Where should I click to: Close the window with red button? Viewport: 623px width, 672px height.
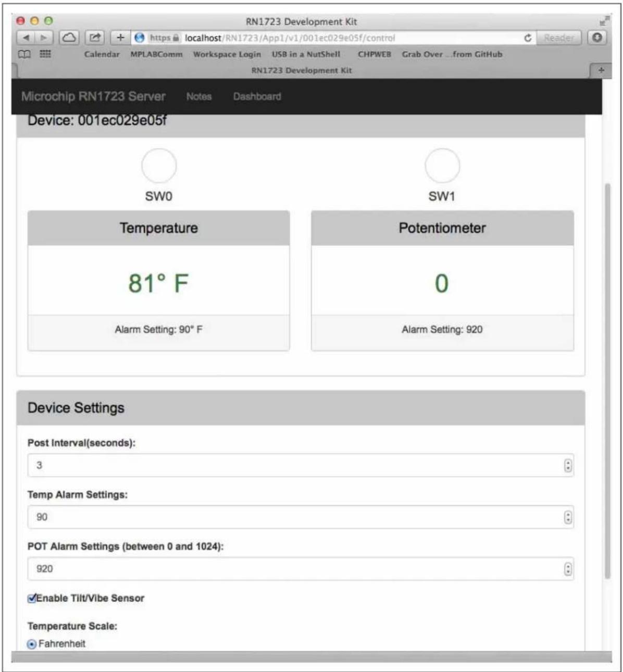(x=21, y=21)
